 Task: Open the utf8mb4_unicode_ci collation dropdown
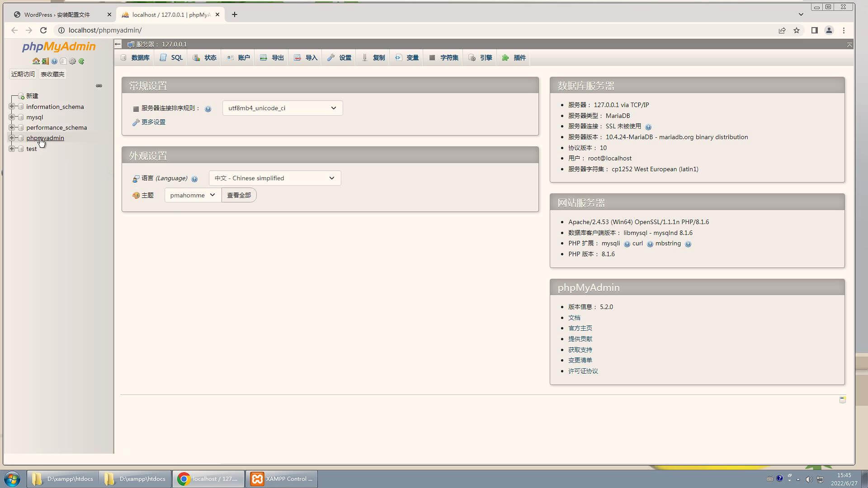pyautogui.click(x=283, y=108)
